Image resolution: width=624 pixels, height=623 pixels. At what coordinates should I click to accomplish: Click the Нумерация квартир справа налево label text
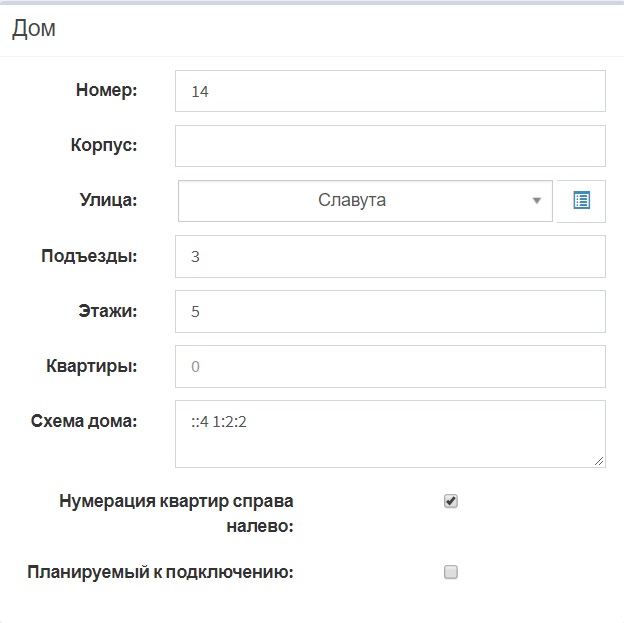click(x=176, y=514)
